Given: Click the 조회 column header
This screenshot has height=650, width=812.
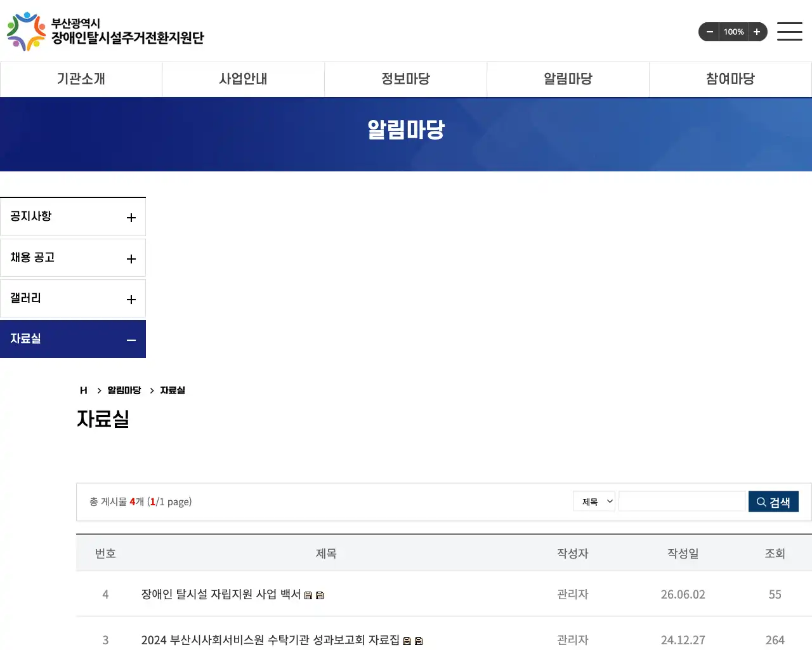Looking at the screenshot, I should coord(775,554).
